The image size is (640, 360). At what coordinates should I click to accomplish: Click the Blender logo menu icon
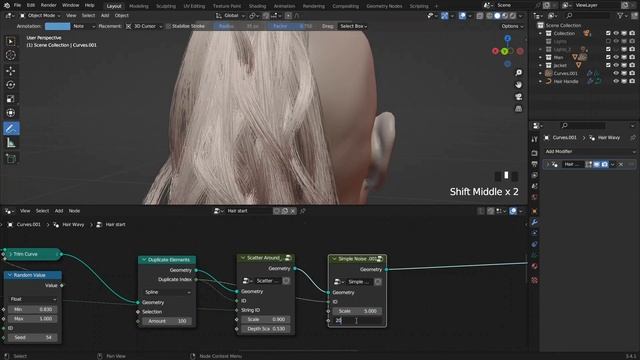point(7,5)
